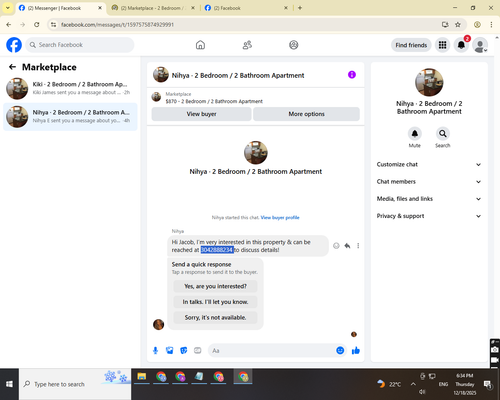Go to the Home feed icon
Viewport: 500px width, 400px height.
click(200, 45)
